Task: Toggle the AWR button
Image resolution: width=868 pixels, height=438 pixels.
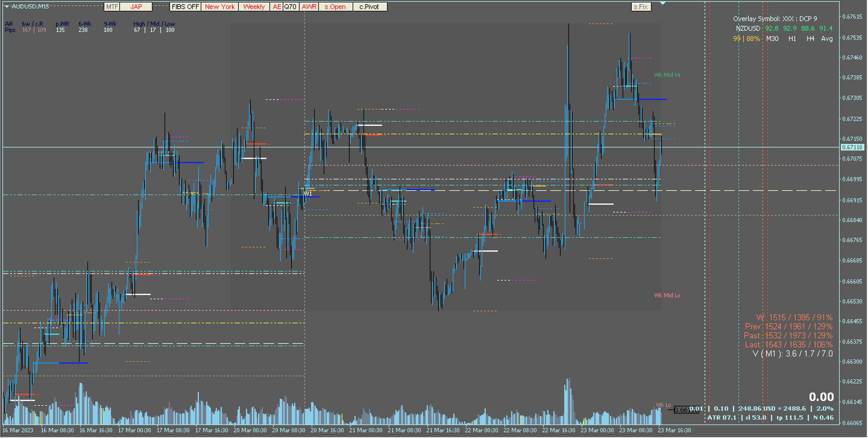Action: click(309, 7)
